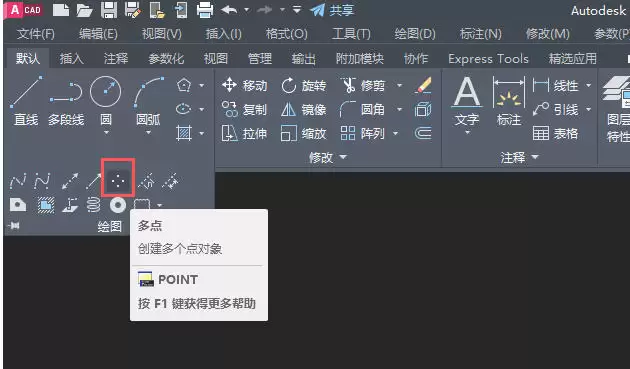Image resolution: width=630 pixels, height=369 pixels.
Task: Switch to the 参数化 ribbon tab
Action: click(166, 59)
